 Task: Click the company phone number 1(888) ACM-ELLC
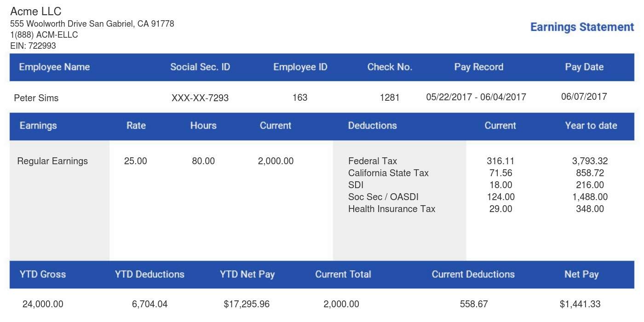[44, 34]
